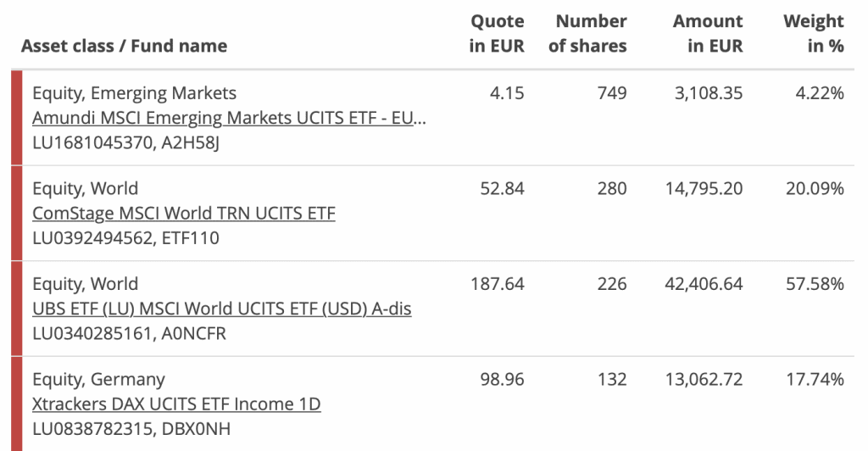Click the 57.58% weight value

[815, 284]
